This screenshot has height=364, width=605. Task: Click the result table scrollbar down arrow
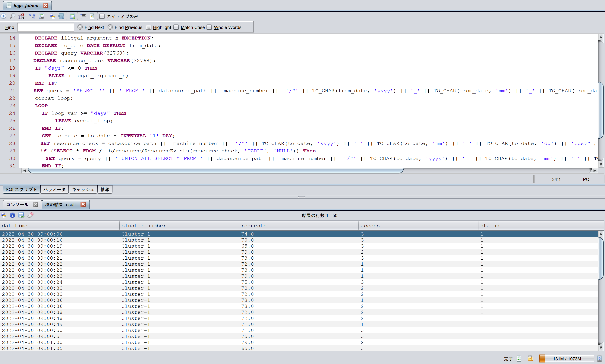[x=601, y=348]
